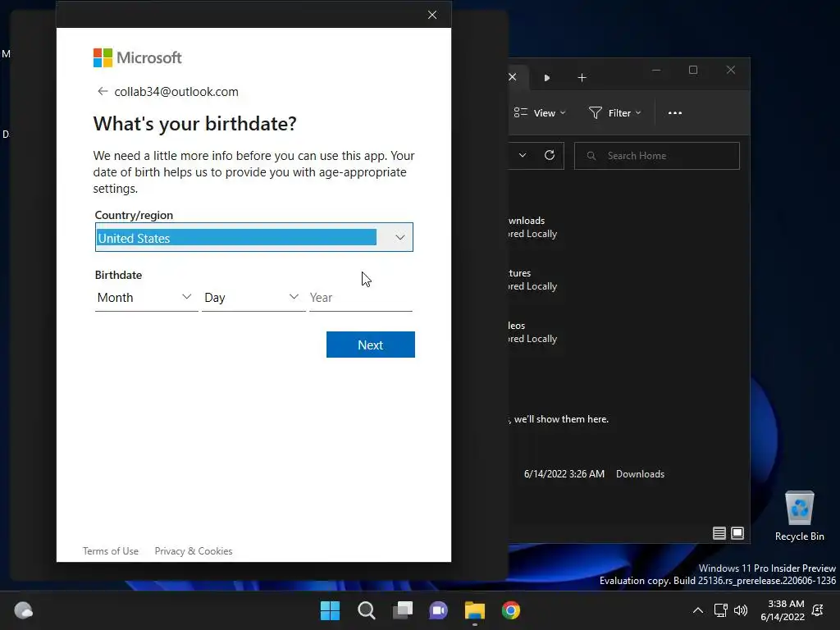Minimize the File Explorer window
This screenshot has width=840, height=630.
(656, 71)
